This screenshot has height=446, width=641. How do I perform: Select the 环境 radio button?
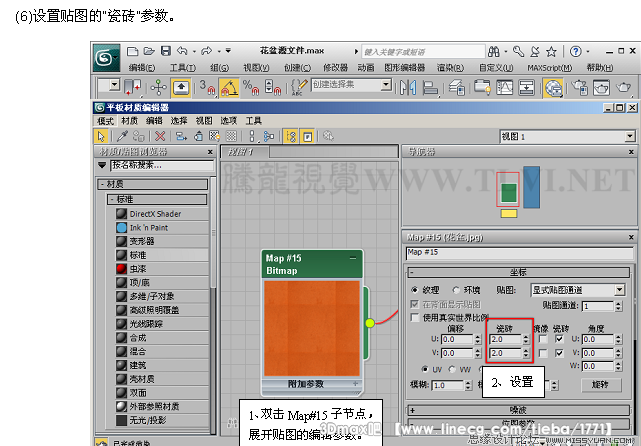tap(456, 290)
